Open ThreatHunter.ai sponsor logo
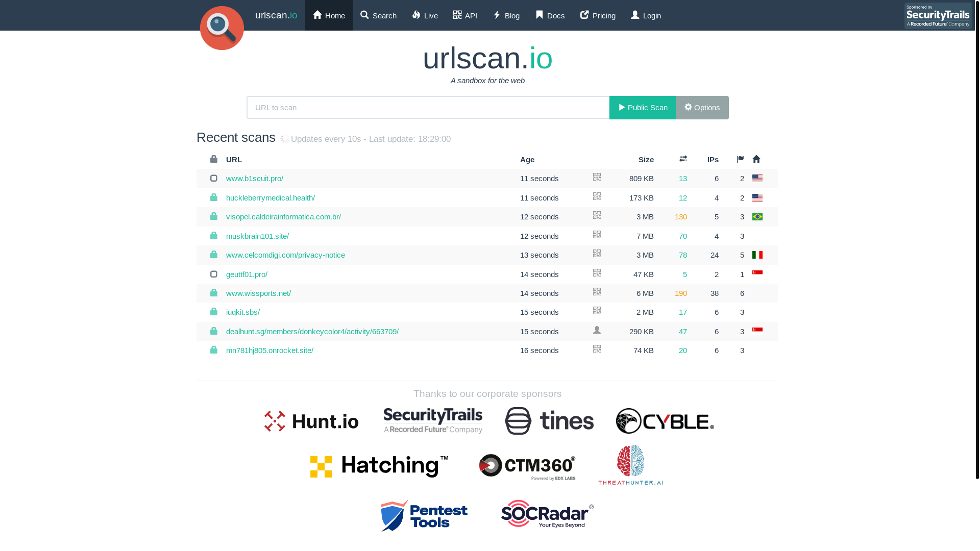This screenshot has height=551, width=980. point(631,465)
